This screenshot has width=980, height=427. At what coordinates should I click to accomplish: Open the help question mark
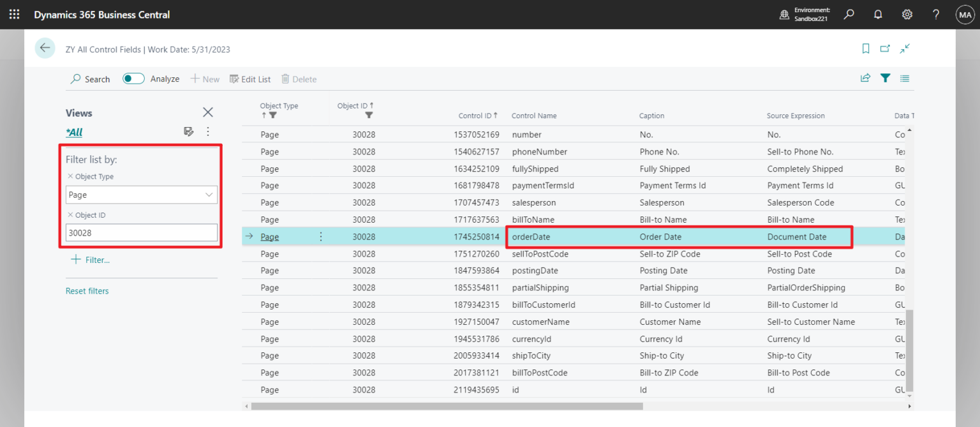pos(935,14)
